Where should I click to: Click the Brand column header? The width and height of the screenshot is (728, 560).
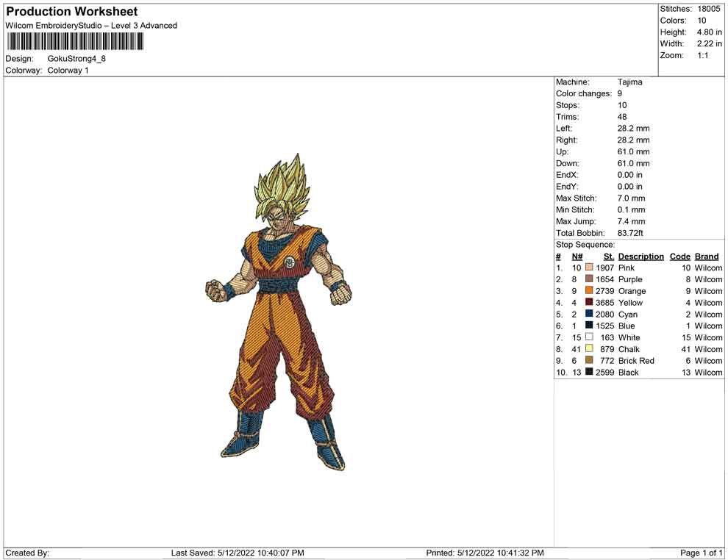pyautogui.click(x=707, y=256)
